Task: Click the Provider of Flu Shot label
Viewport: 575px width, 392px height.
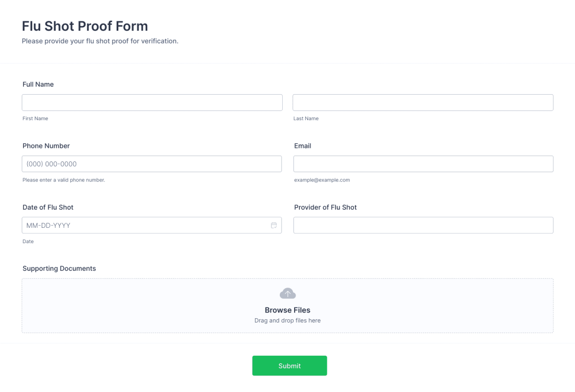Action: 325,207
